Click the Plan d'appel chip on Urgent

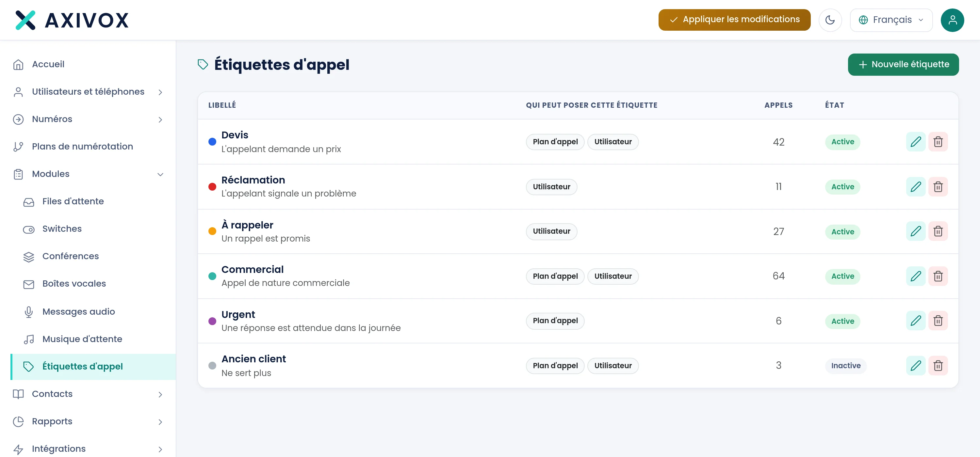coord(555,321)
